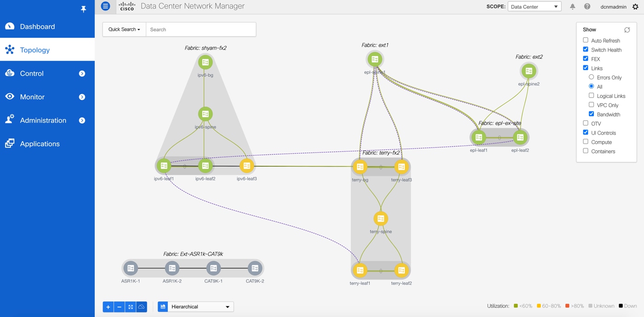Zoom out with the minus button
Screen dimensions: 644x317
pyautogui.click(x=119, y=307)
